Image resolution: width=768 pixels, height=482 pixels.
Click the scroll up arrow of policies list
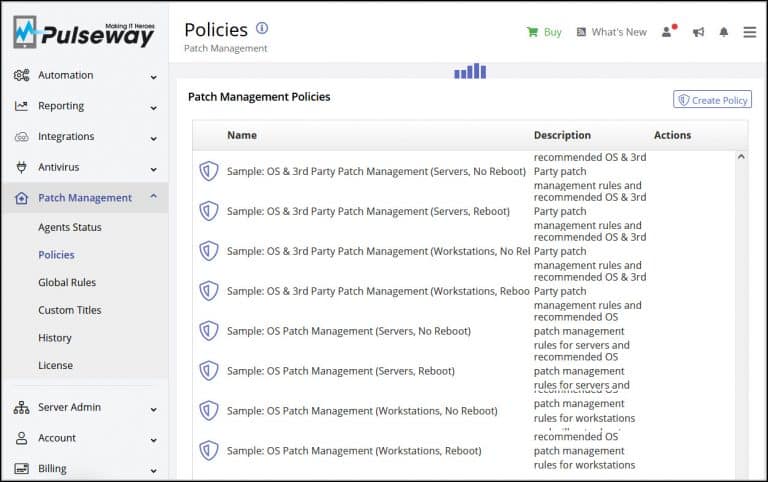click(741, 157)
